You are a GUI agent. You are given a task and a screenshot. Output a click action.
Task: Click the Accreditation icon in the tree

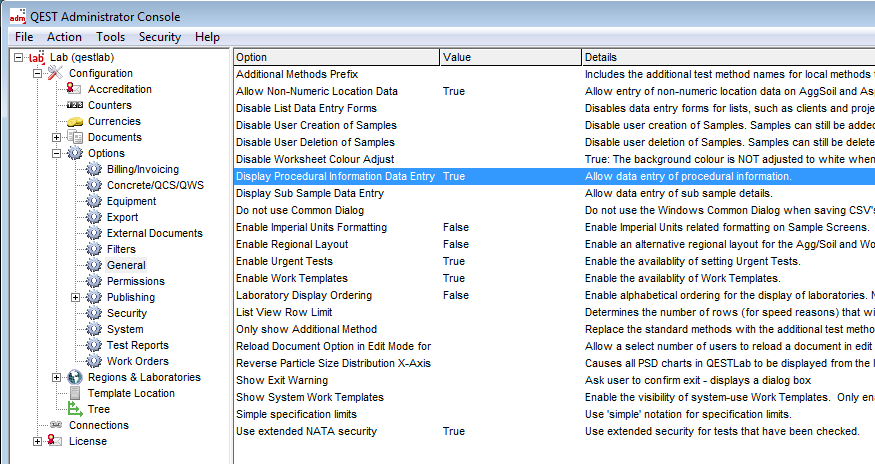click(75, 90)
